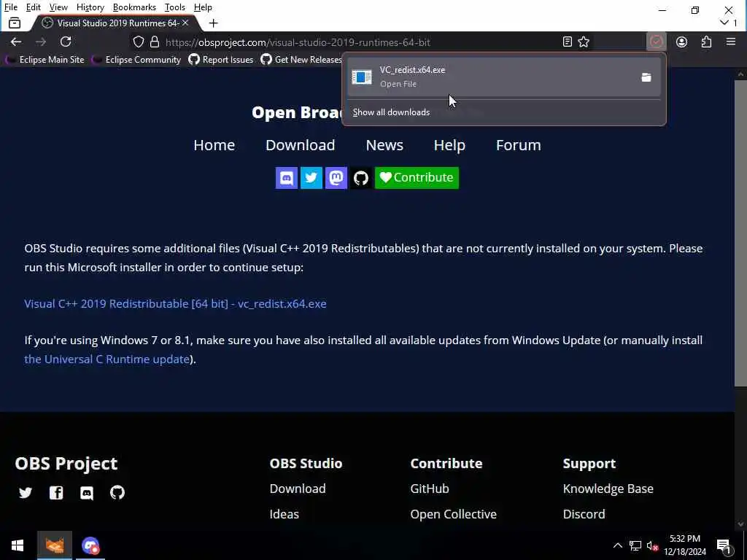
Task: Click the footer Twitter icon
Action: coord(26,492)
